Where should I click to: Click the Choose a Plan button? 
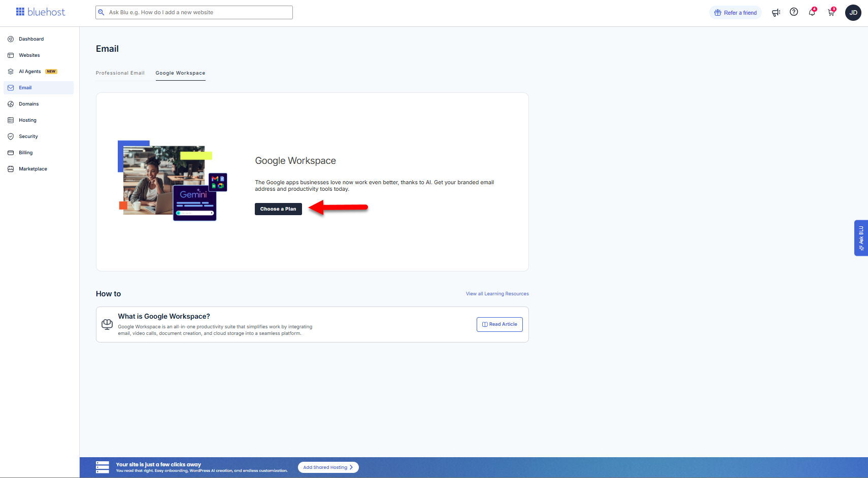278,209
